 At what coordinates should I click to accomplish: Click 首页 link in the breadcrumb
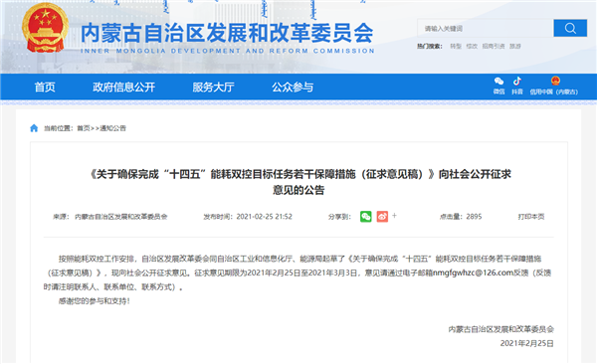click(x=84, y=128)
